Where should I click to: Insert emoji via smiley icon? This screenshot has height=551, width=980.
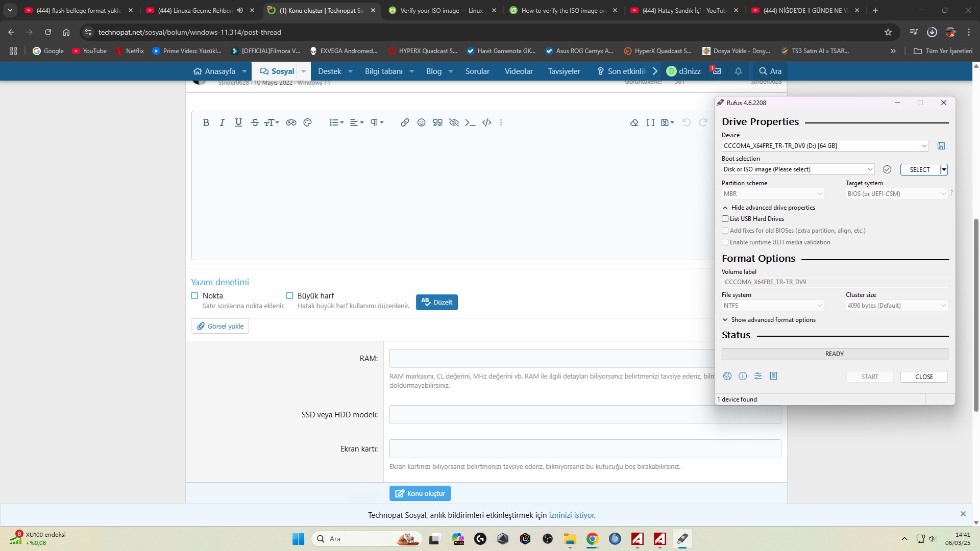(x=421, y=122)
